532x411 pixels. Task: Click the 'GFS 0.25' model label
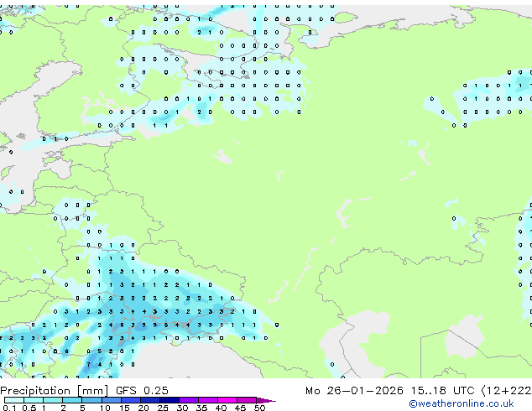142,391
